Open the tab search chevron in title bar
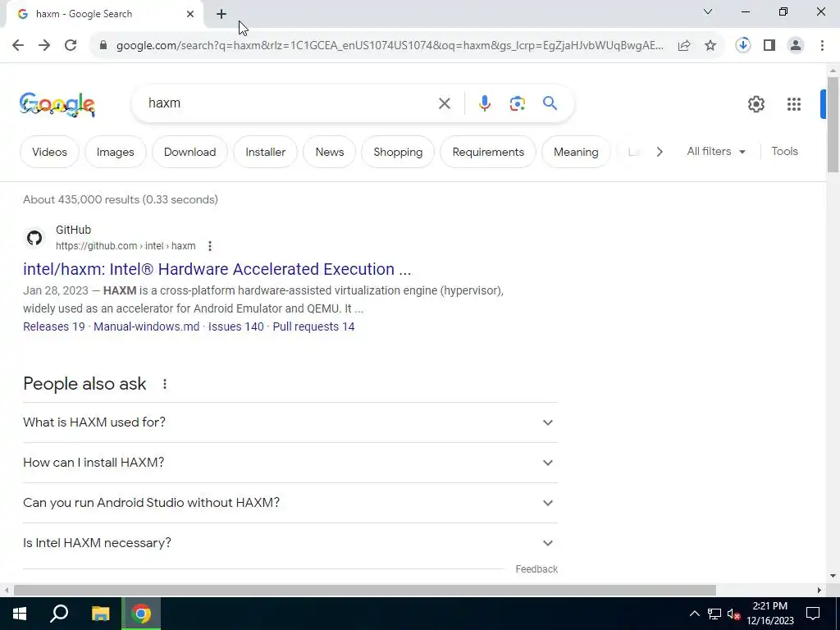This screenshot has height=630, width=840. pyautogui.click(x=708, y=11)
